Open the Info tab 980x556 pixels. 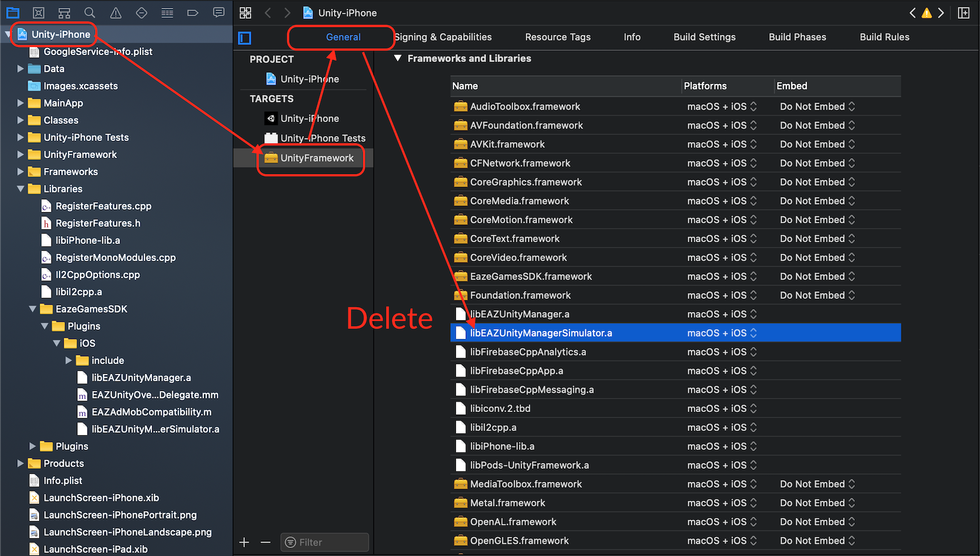click(632, 37)
